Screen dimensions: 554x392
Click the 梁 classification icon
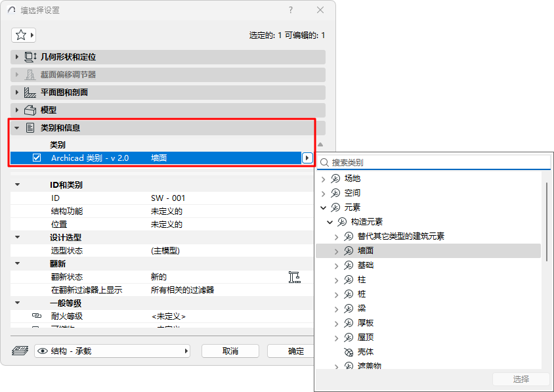[349, 309]
